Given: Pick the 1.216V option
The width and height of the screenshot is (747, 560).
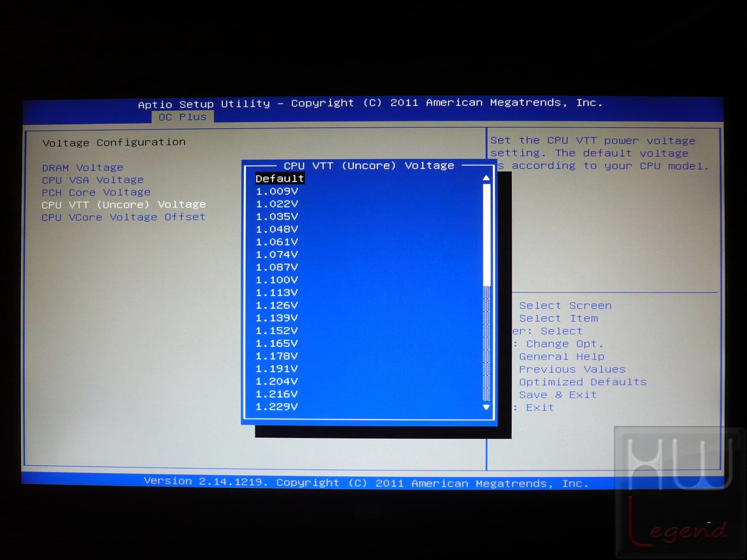Looking at the screenshot, I should pos(277,395).
